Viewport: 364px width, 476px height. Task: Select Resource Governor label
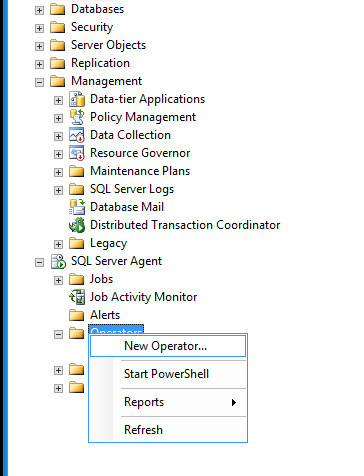click(x=140, y=153)
